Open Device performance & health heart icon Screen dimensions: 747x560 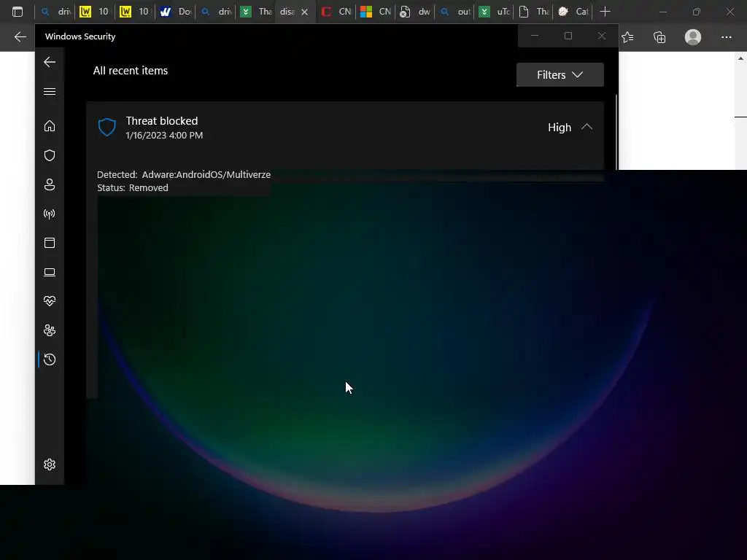point(50,301)
